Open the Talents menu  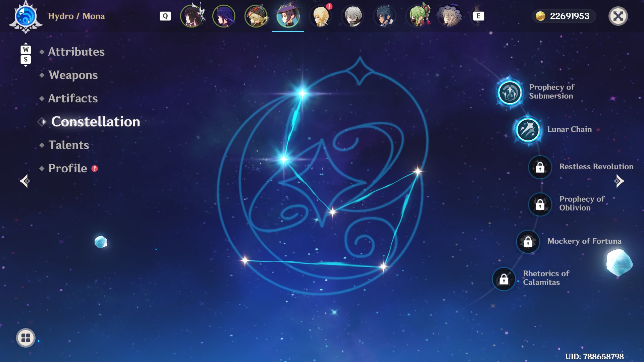click(69, 145)
